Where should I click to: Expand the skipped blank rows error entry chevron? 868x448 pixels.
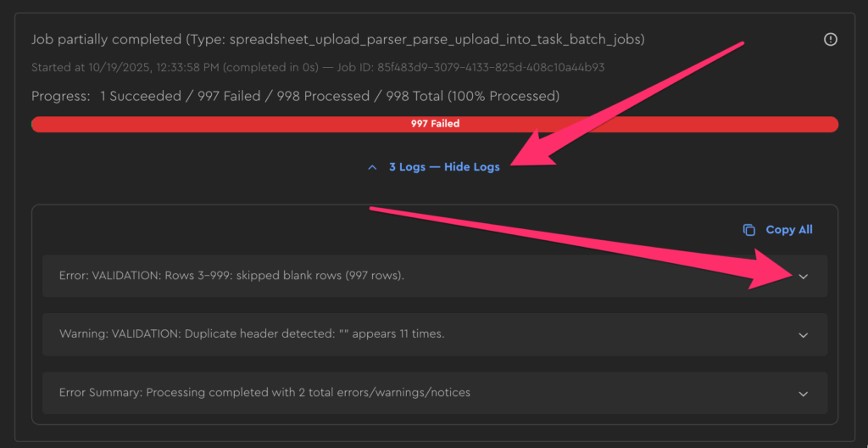804,277
